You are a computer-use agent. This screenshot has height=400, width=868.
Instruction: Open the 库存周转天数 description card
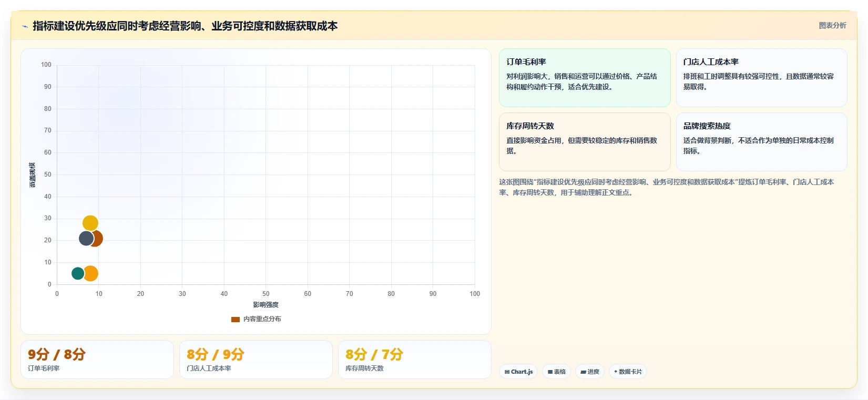pos(585,142)
